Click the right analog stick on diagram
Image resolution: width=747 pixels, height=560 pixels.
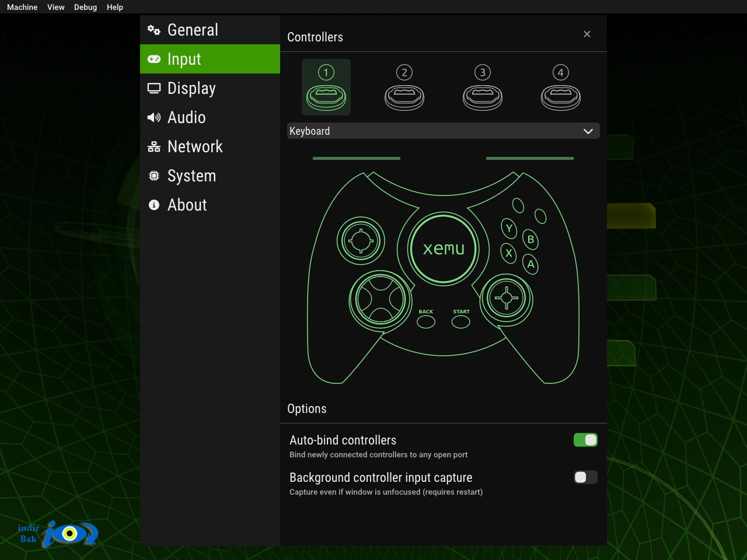[506, 299]
